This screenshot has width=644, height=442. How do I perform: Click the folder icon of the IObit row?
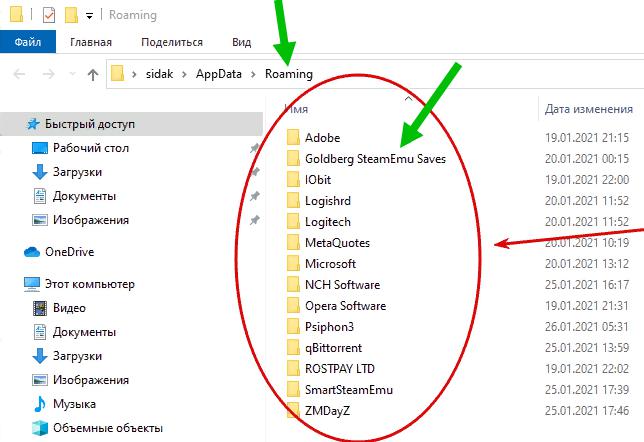pyautogui.click(x=293, y=179)
